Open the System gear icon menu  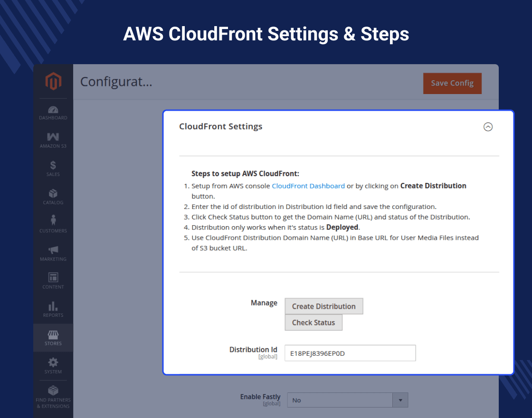(x=53, y=366)
